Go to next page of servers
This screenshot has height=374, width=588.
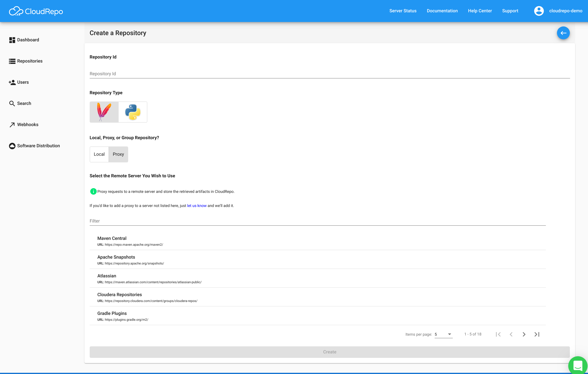pos(524,334)
